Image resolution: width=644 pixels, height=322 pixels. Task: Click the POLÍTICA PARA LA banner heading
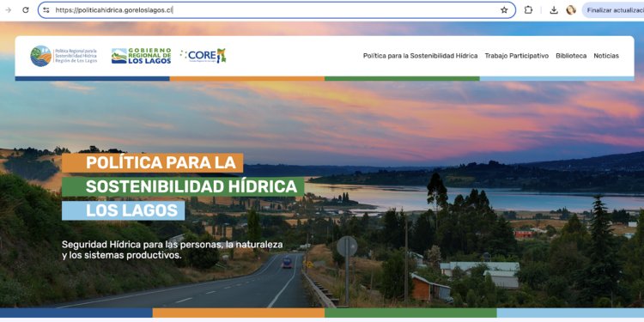tap(152, 162)
